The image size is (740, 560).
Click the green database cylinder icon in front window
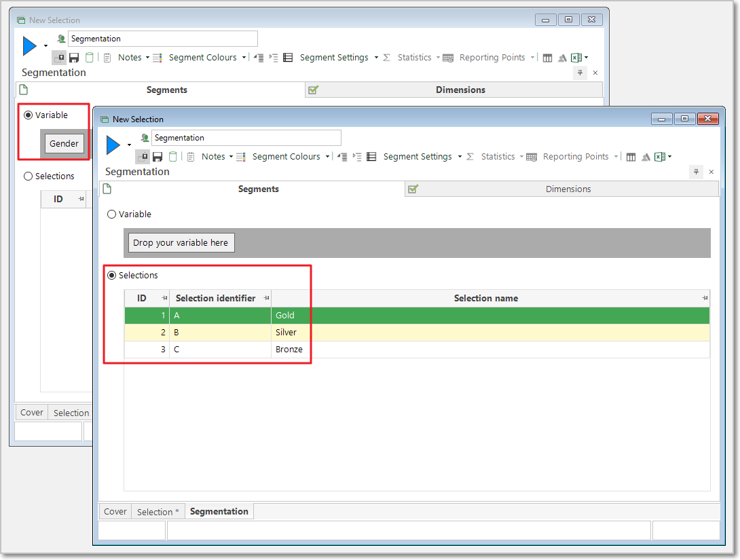tap(172, 157)
